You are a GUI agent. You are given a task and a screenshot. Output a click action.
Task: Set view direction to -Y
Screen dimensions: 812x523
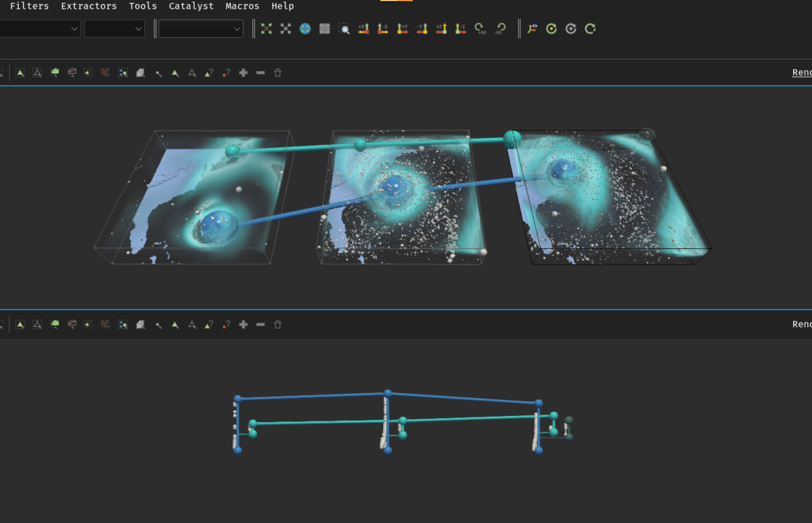[x=422, y=28]
